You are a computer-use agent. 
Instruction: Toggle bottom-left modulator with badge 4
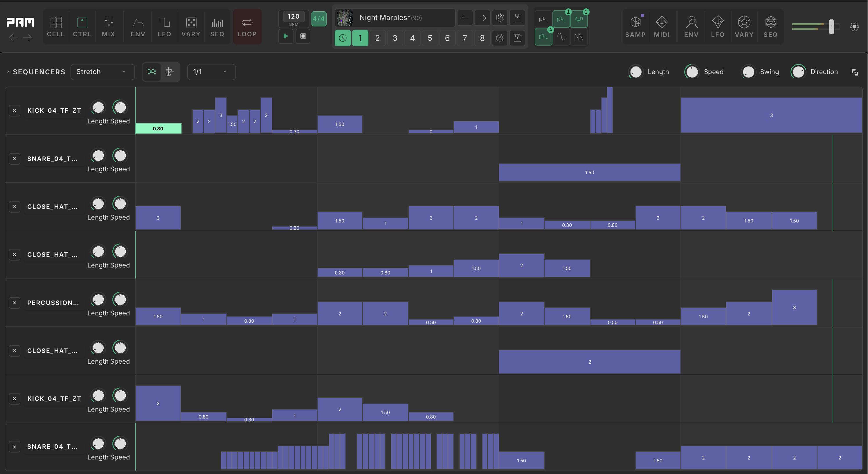click(x=543, y=37)
